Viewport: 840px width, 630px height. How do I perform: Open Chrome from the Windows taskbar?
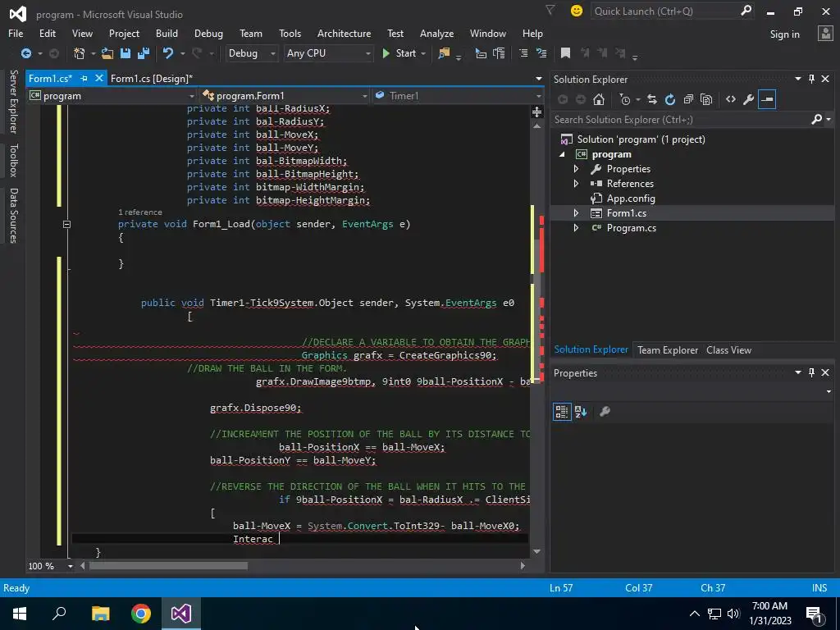[x=141, y=614]
